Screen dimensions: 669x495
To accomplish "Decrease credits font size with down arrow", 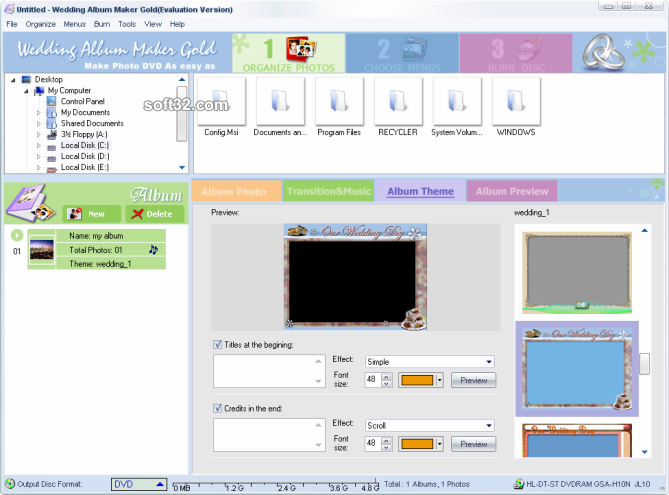I will 386,447.
